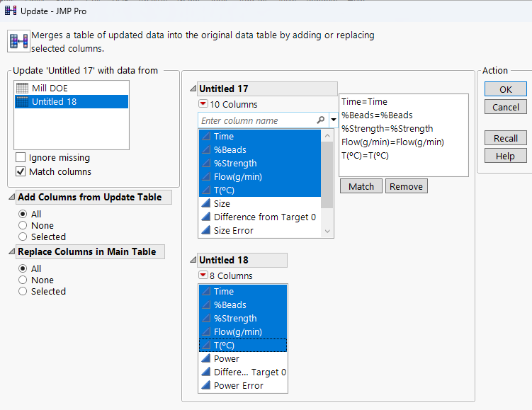Click the table icon next to Untitled 18

[x=22, y=102]
